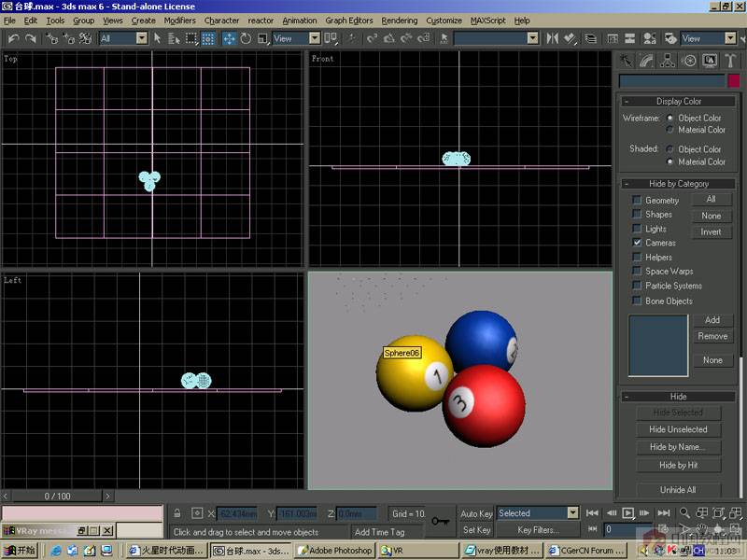747x560 pixels.
Task: Open the Schematic View from the toolbar
Action: pyautogui.click(x=629, y=38)
